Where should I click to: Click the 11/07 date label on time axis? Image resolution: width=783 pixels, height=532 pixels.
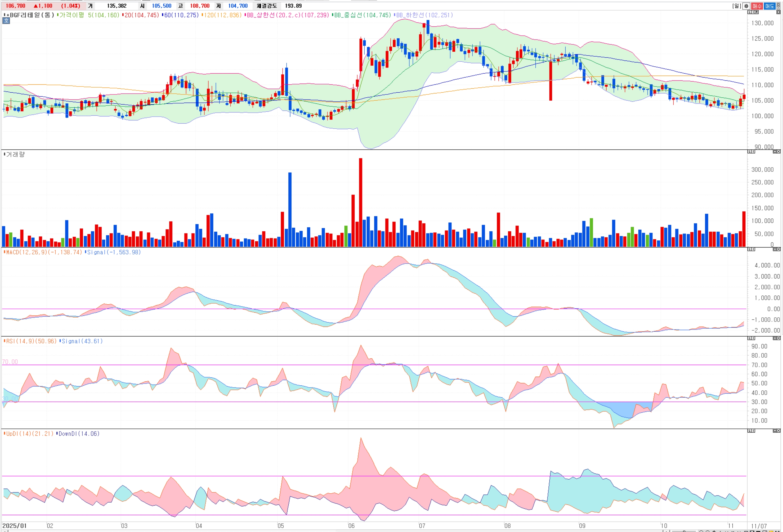[759, 526]
